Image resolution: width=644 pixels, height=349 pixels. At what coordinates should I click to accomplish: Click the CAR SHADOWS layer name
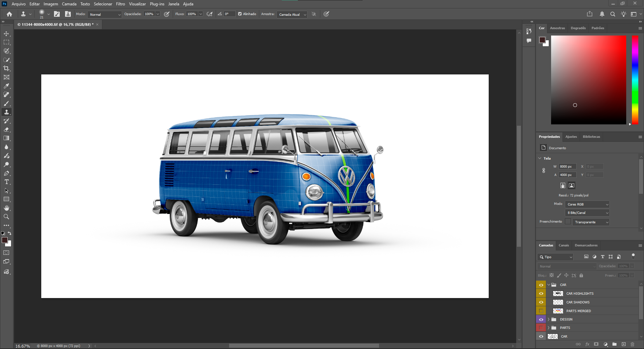pos(578,302)
